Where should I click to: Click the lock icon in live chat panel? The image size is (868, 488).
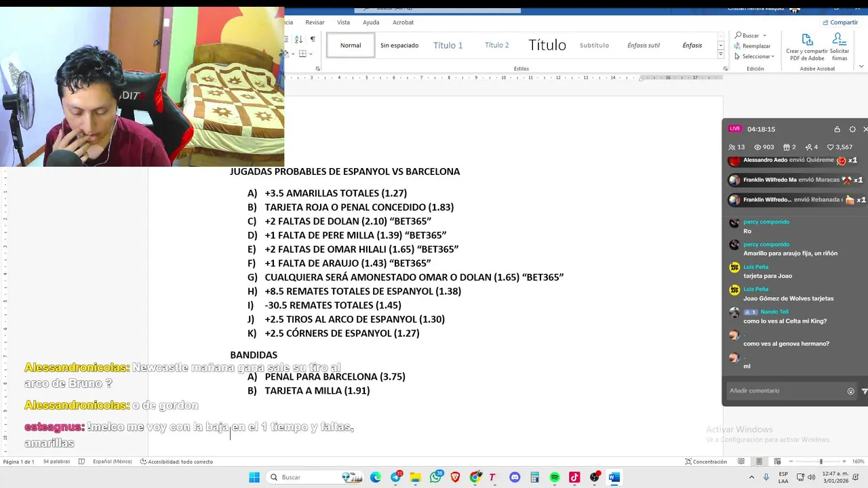click(x=837, y=129)
